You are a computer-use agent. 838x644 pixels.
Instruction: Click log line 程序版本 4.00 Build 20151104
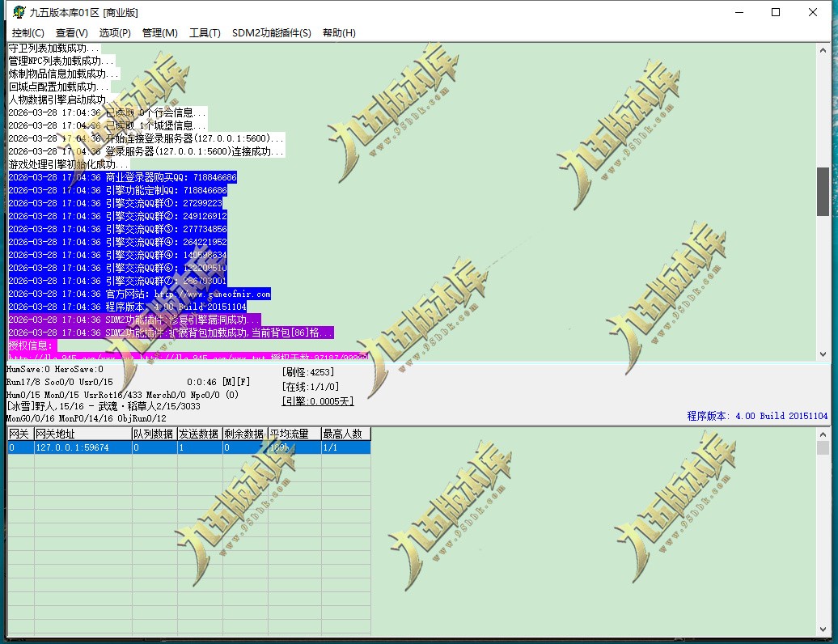pos(127,307)
